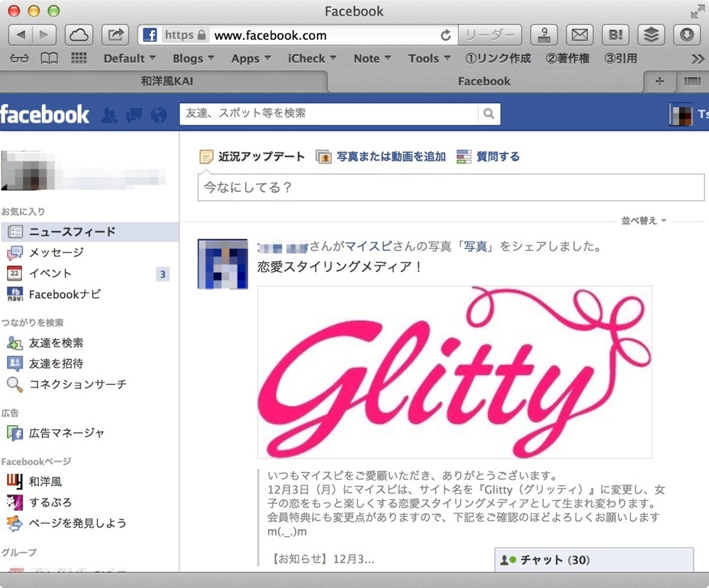Open the Downloads arrow button
The height and width of the screenshot is (588, 709).
pos(687,35)
